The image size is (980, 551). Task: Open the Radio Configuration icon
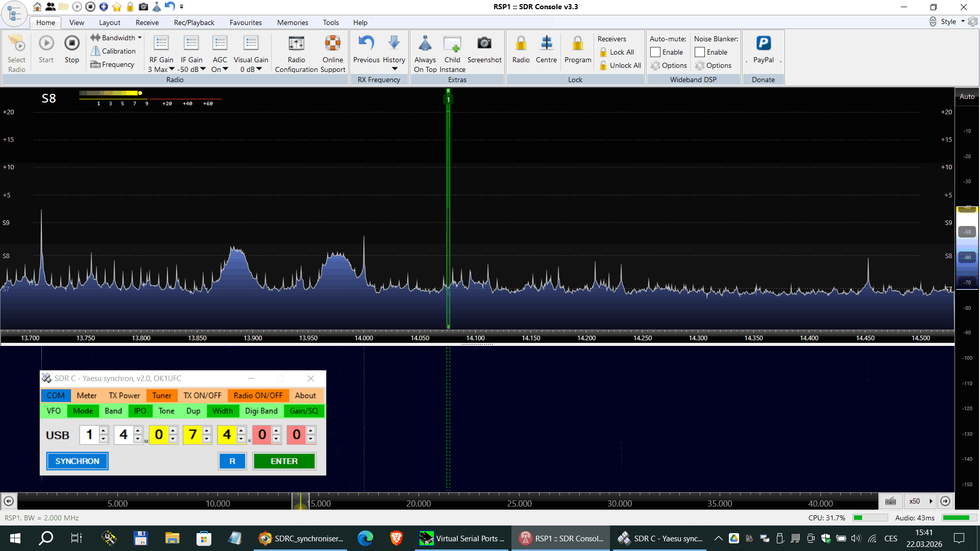[x=296, y=44]
